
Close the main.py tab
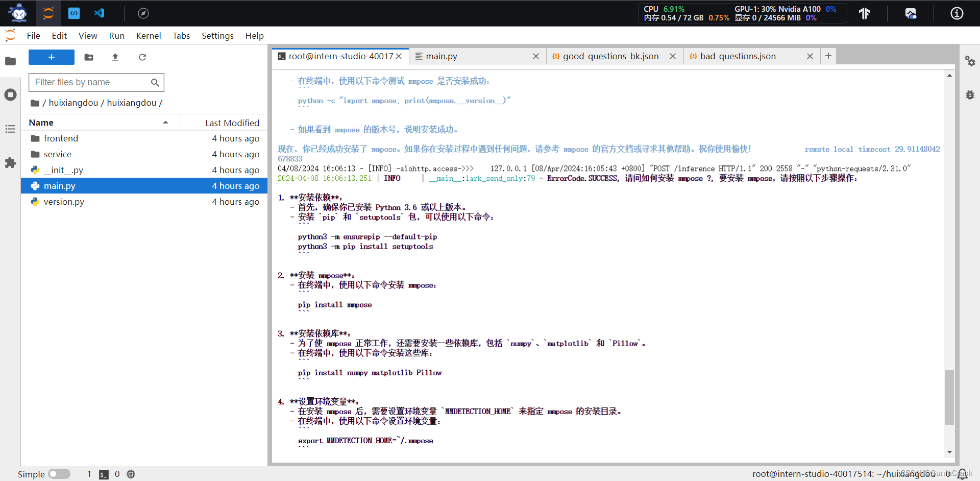(x=536, y=56)
